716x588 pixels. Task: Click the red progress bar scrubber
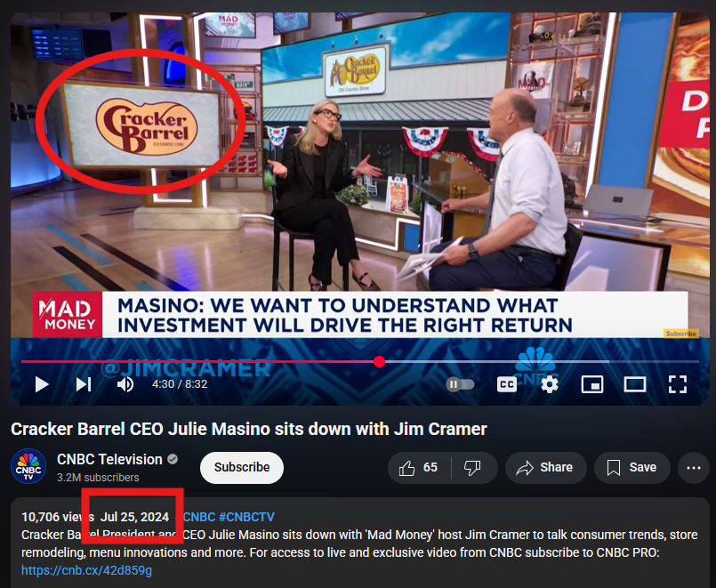click(x=379, y=361)
